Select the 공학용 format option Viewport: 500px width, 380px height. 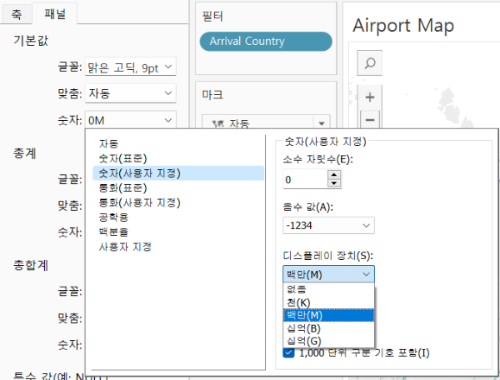pos(113,217)
